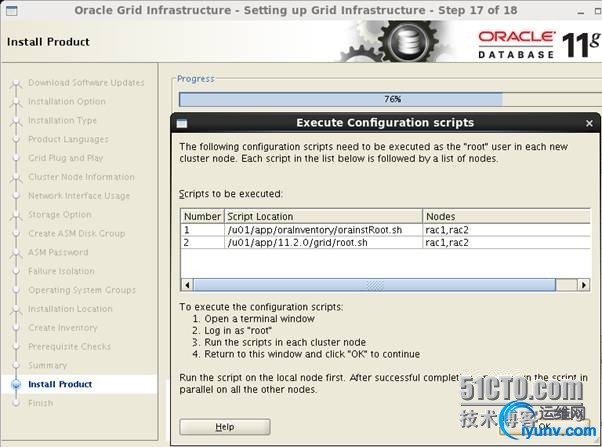Select the /u01/app/11.2.0/grid/root.sh cell
The width and height of the screenshot is (602, 447).
(323, 243)
